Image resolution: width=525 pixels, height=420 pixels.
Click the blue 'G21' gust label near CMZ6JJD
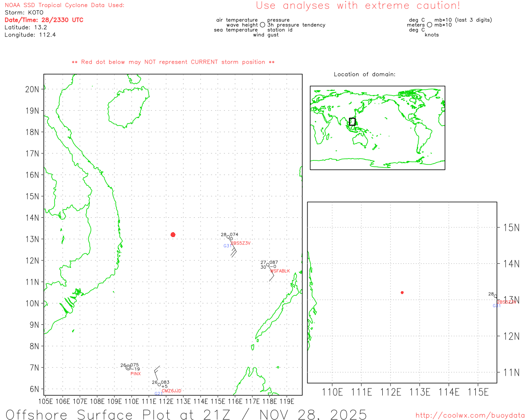158,394
